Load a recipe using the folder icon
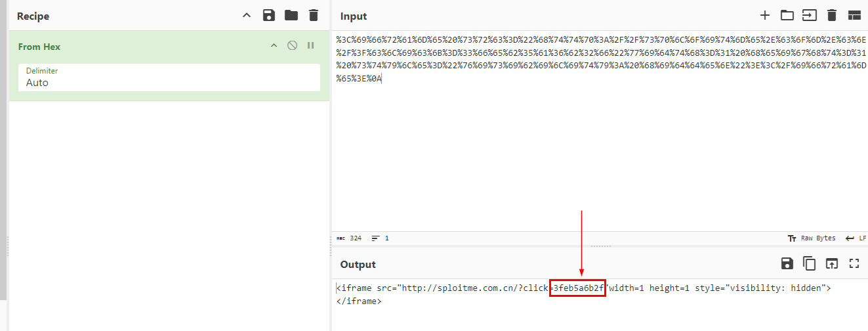This screenshot has height=331, width=868. 291,15
